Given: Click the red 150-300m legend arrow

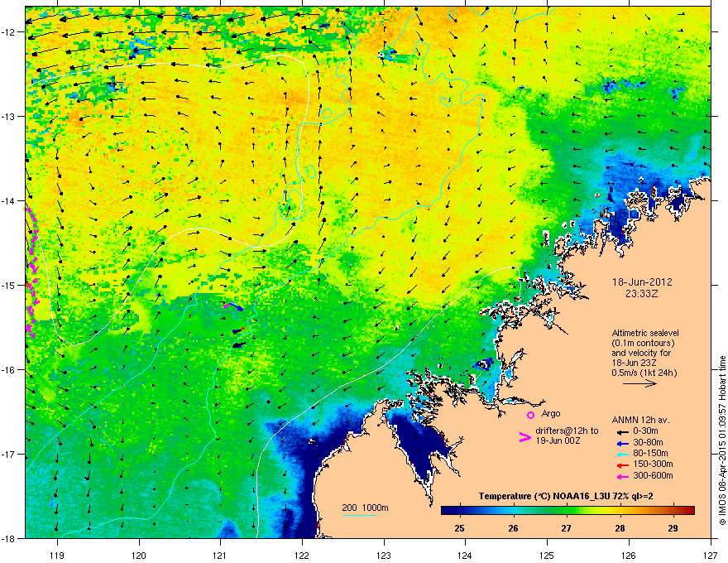Looking at the screenshot, I should [622, 465].
